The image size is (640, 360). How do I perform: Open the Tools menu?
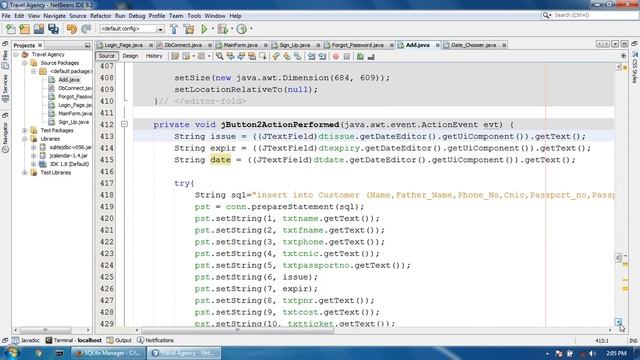[x=194, y=16]
